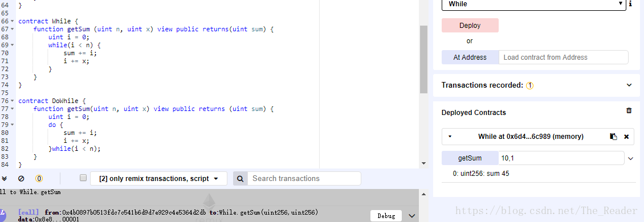Viewport: 644px width, 222px height.
Task: Fold the while loop at line 69
Action: (13, 45)
